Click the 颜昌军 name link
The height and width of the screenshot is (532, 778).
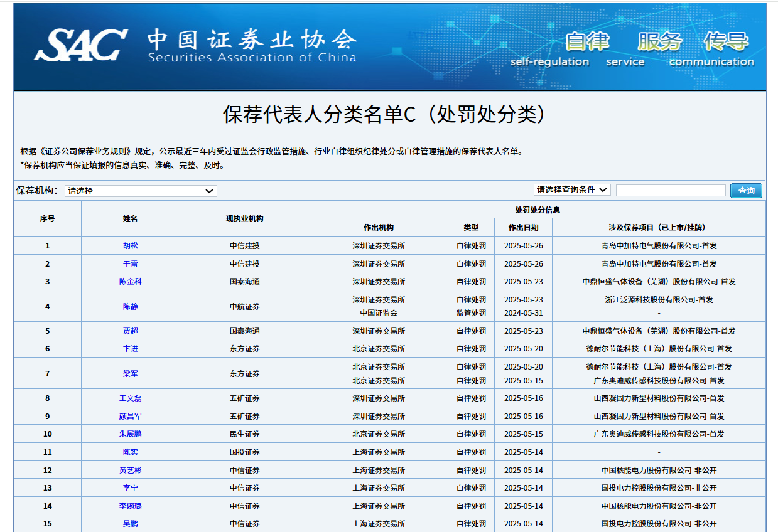[x=130, y=417]
